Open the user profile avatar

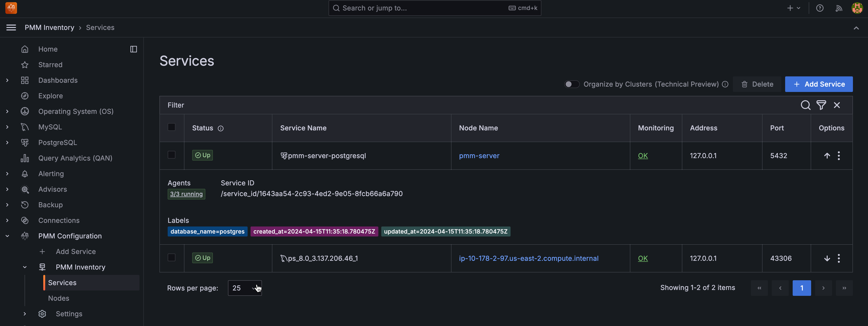(x=857, y=8)
